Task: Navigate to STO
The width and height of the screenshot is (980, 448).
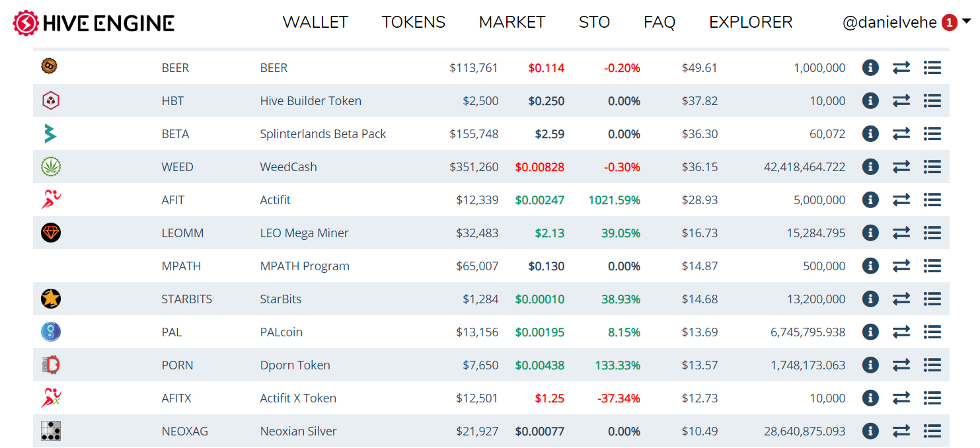Action: (x=594, y=22)
